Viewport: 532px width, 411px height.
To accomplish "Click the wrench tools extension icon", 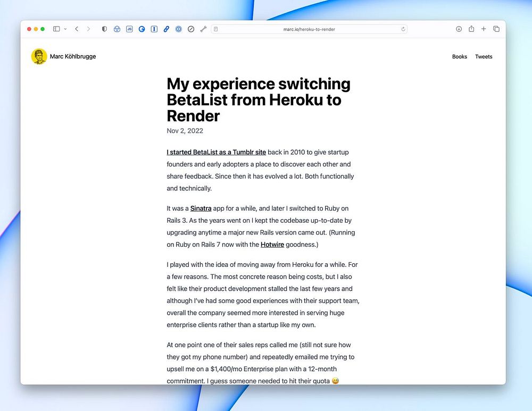I will 203,29.
